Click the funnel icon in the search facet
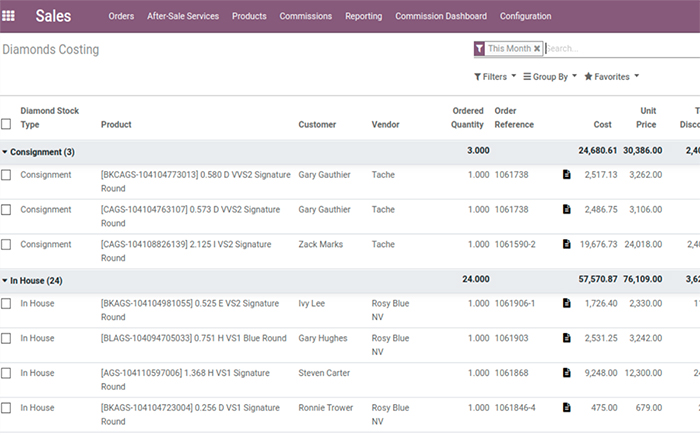Image resolution: width=700 pixels, height=435 pixels. (x=480, y=48)
